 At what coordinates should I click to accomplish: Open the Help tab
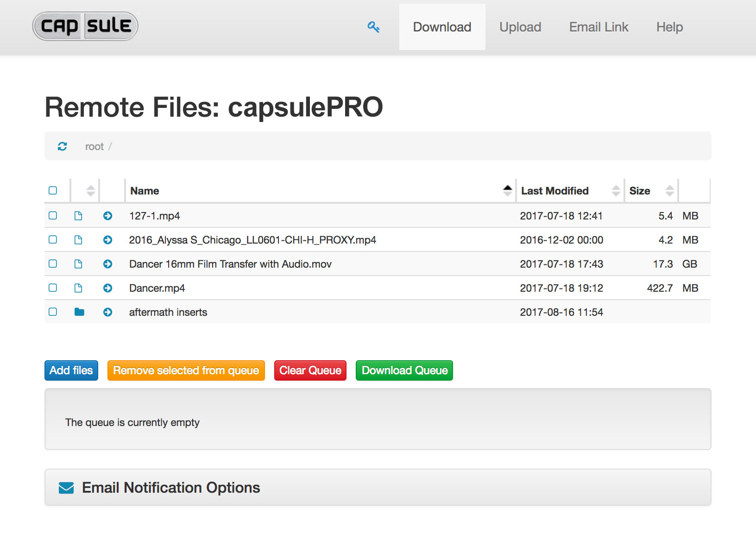pyautogui.click(x=670, y=27)
